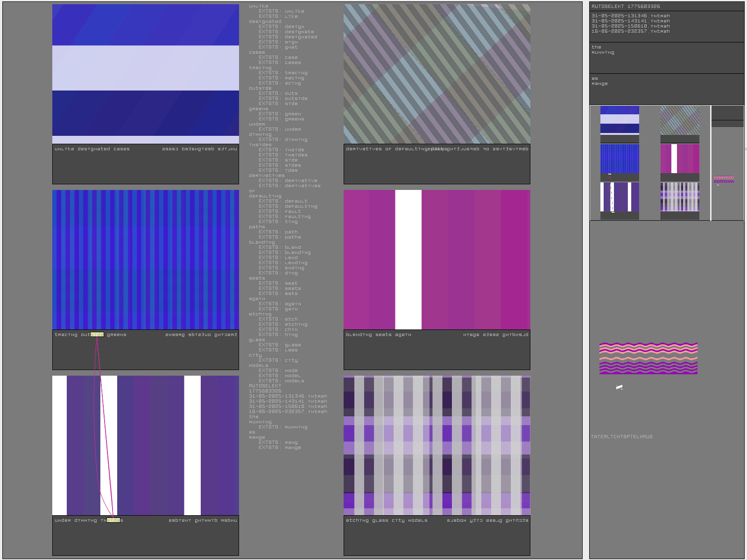
Task: Click plaid thumbnail in the sidebar minimap
Action: tap(680, 197)
